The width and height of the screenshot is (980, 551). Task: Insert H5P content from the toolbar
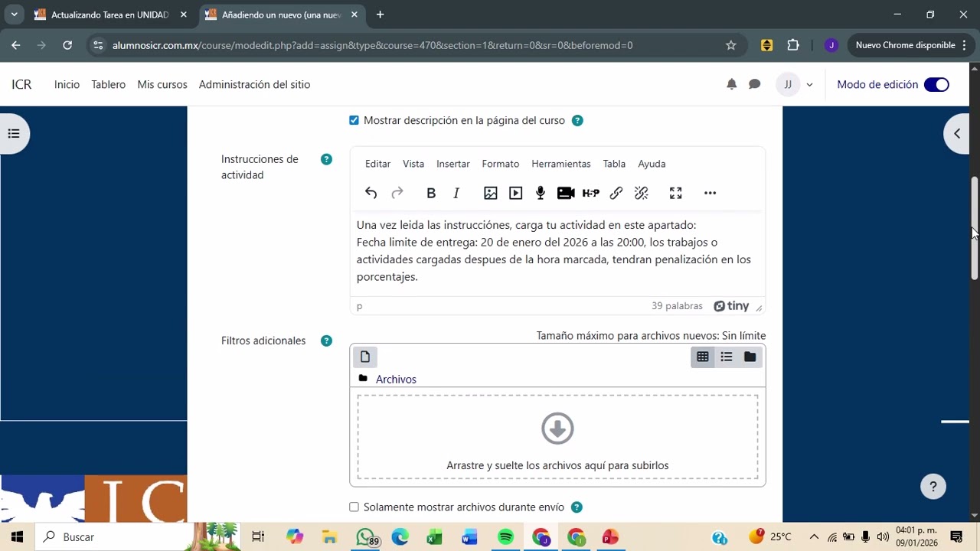pos(591,193)
